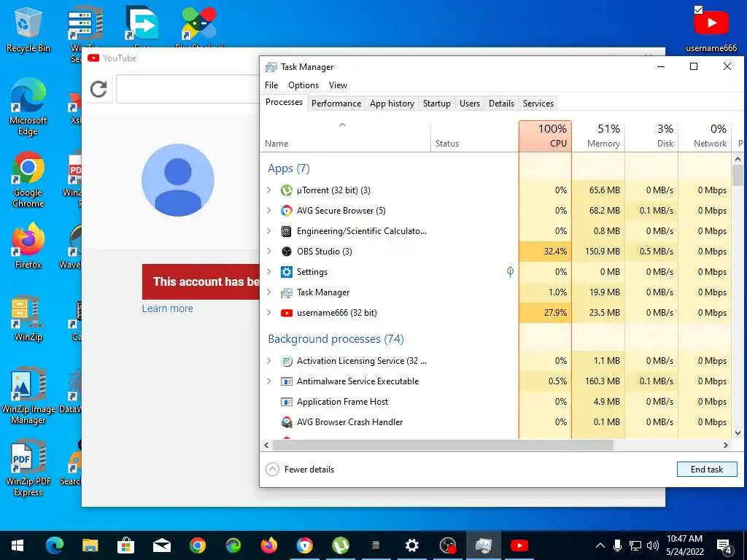Open the WinZip PDF Express desktop shortcut
Screen dimensions: 747x560
click(28, 469)
